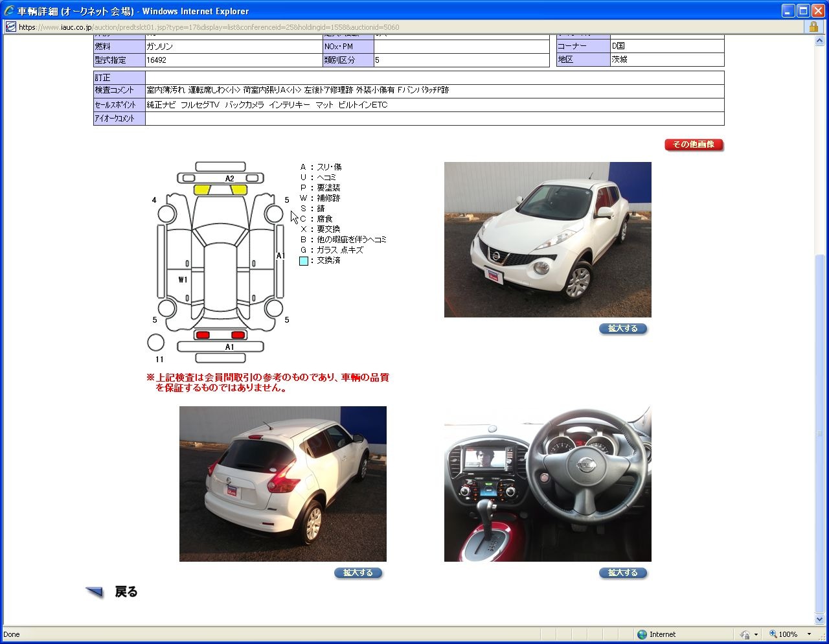Viewport: 829px width, 644px height.
Task: Click 拡大する under the dashboard interior photo
Action: coord(622,573)
